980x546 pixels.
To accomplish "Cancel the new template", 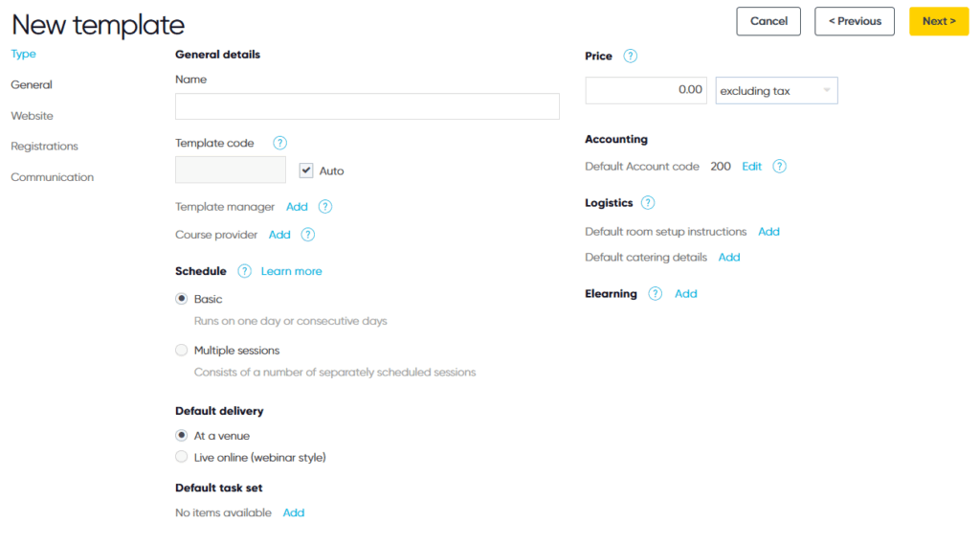I will tap(768, 21).
